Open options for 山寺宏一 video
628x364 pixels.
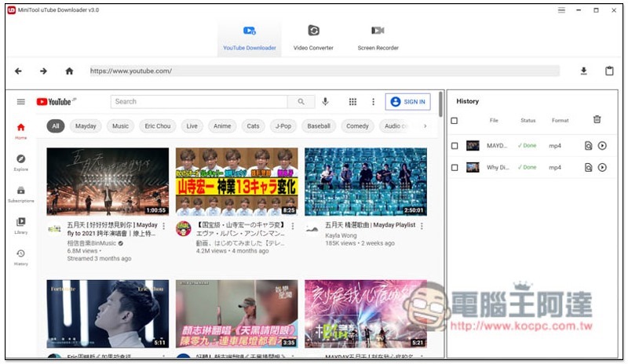coord(292,226)
